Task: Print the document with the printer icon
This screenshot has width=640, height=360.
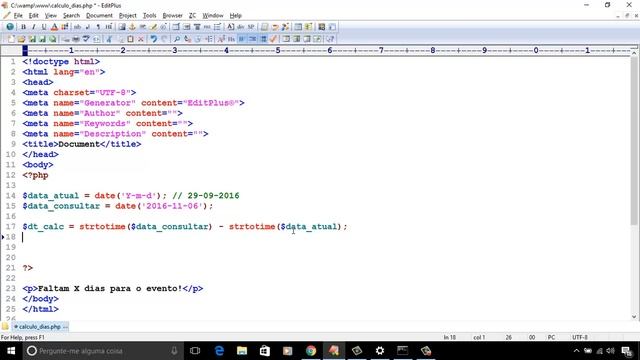Action: click(76, 39)
